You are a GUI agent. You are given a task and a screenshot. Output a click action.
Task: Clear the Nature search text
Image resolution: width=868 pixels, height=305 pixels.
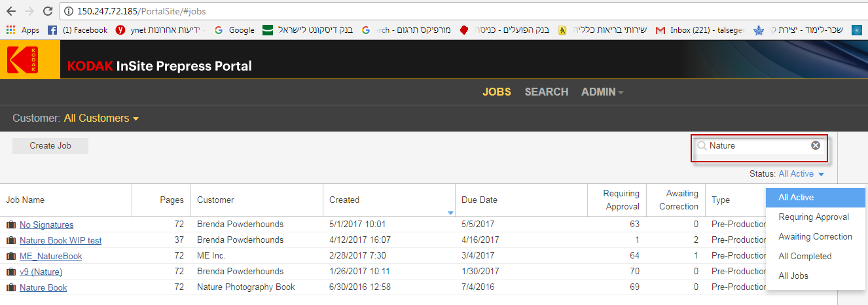(815, 145)
